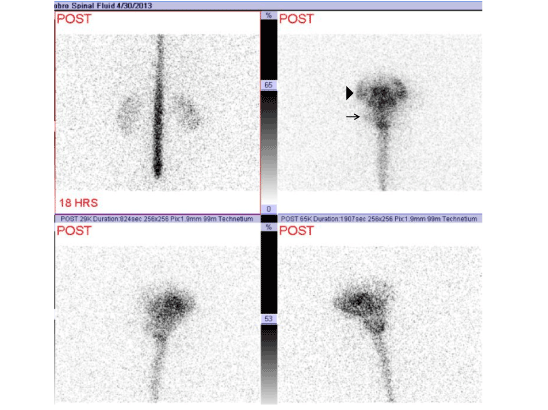Click the black arrowhead annotation marker
Image resolution: width=548 pixels, height=410 pixels.
[x=349, y=93]
